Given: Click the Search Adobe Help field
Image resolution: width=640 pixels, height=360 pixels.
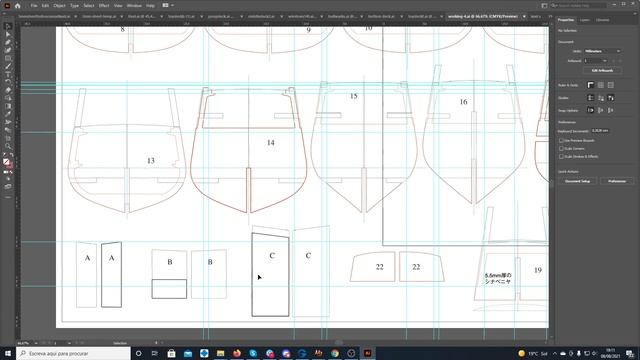Looking at the screenshot, I should point(578,5).
